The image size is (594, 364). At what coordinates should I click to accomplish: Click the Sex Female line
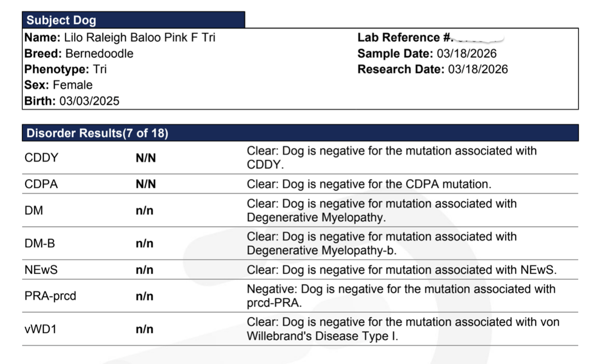(x=59, y=85)
